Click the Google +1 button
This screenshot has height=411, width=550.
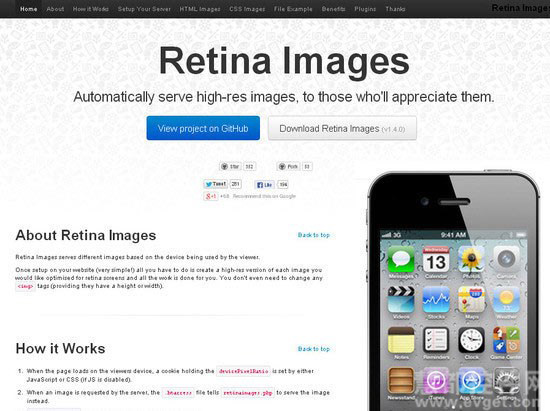click(x=211, y=196)
